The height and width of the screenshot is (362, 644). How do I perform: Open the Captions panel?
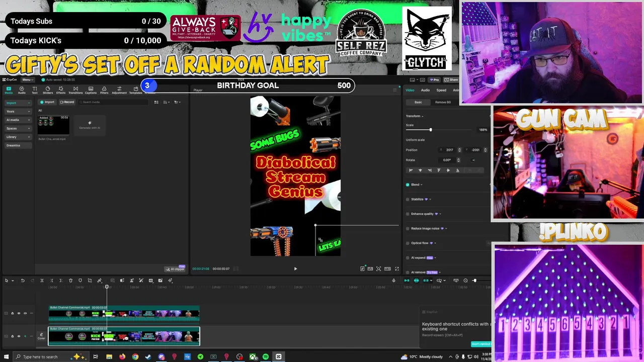pyautogui.click(x=91, y=90)
